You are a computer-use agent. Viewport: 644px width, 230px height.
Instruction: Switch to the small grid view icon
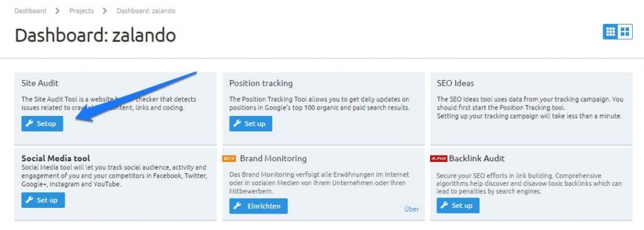coord(611,32)
